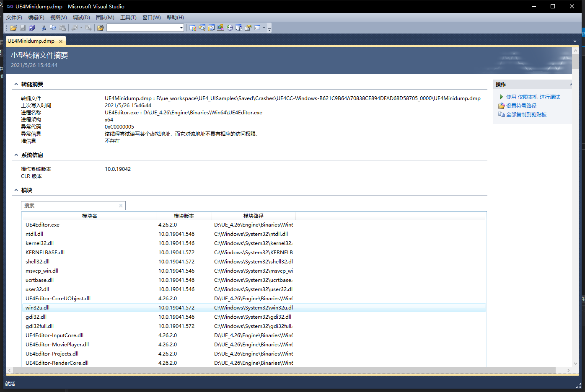The image size is (585, 392).
Task: Open the 编辑(E) menu
Action: (x=36, y=17)
